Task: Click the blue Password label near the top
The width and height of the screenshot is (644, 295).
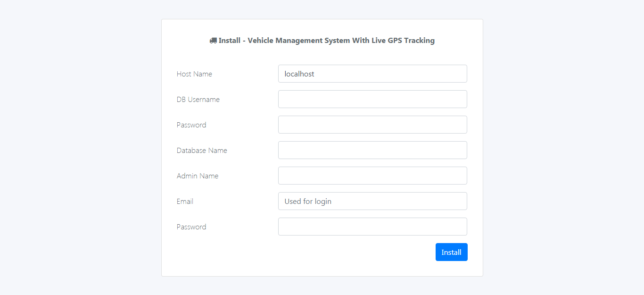Action: 191,125
